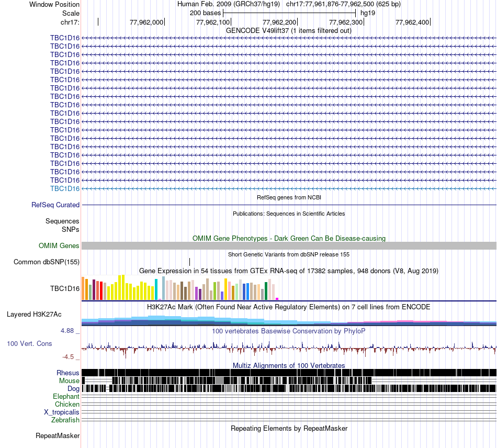The image size is (497, 448).
Task: Click the Rhesus species label
Action: click(x=68, y=373)
